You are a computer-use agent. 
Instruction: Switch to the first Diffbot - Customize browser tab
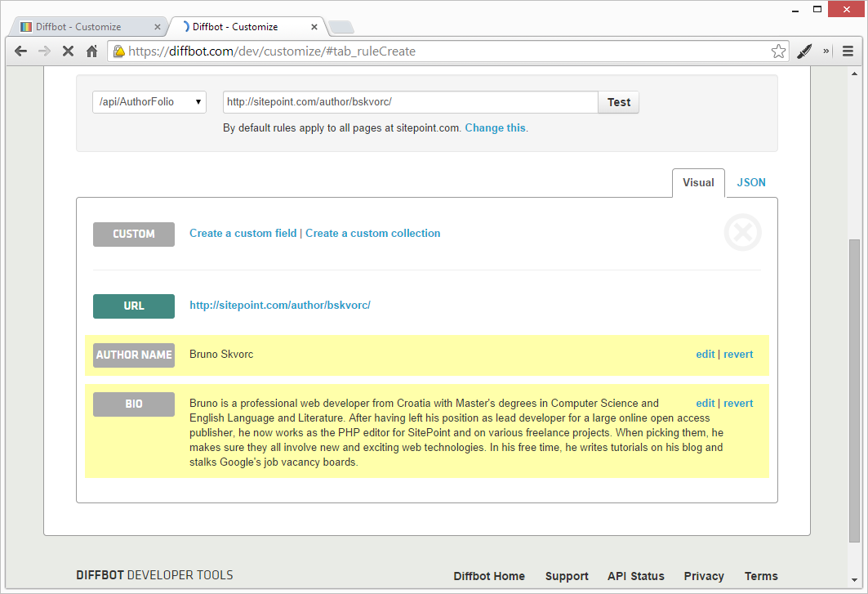[x=88, y=26]
